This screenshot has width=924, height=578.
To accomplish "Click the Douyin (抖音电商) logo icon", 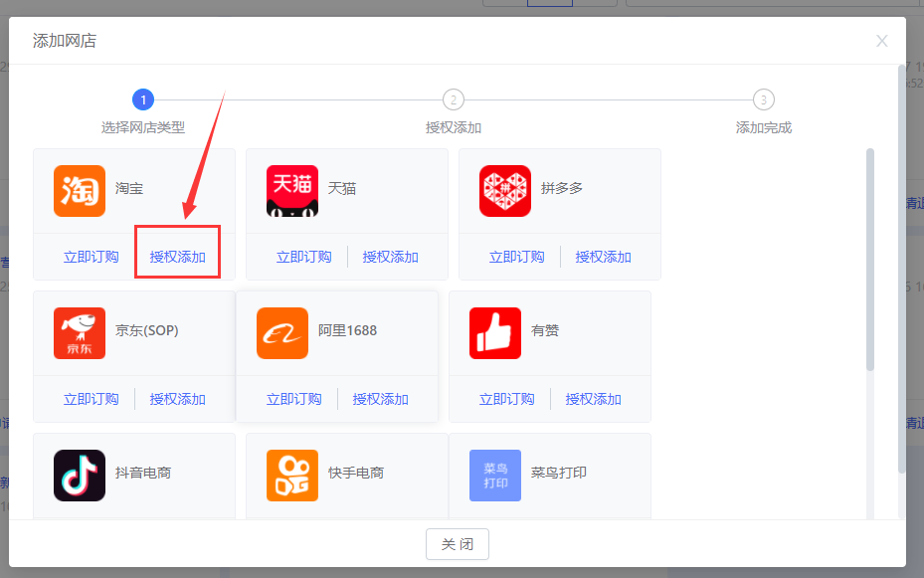I will coord(80,476).
